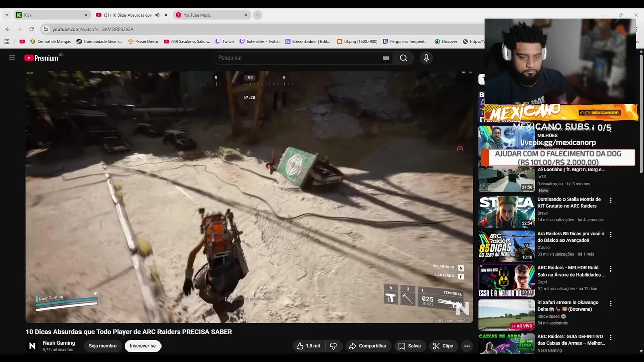644x362 pixels.
Task: Click the magnifier search button
Action: (x=404, y=58)
